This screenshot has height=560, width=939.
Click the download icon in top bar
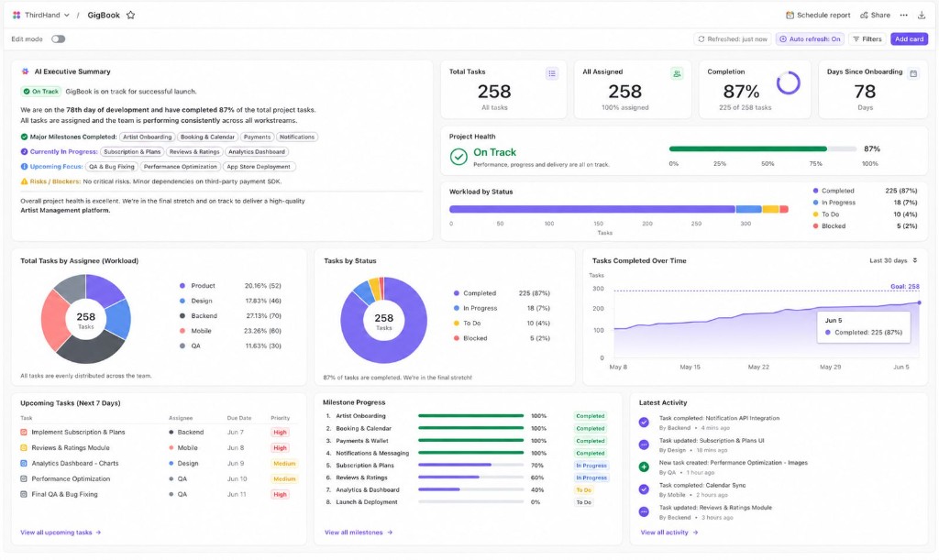(x=922, y=15)
